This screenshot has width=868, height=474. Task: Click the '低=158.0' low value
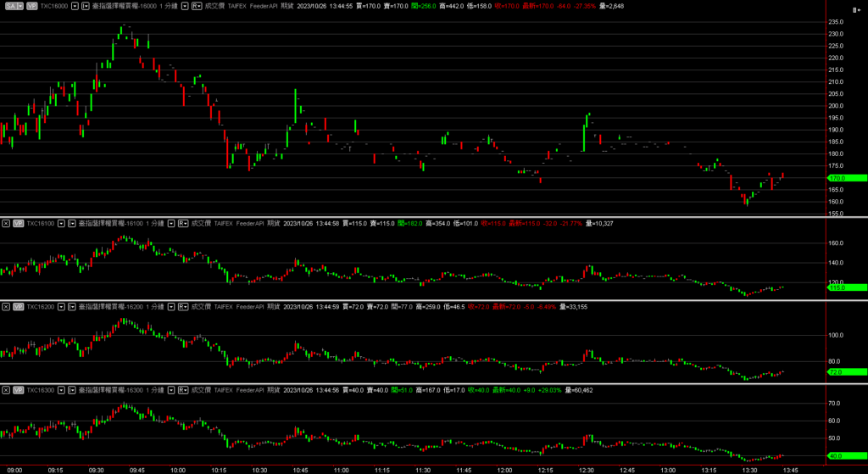[479, 6]
